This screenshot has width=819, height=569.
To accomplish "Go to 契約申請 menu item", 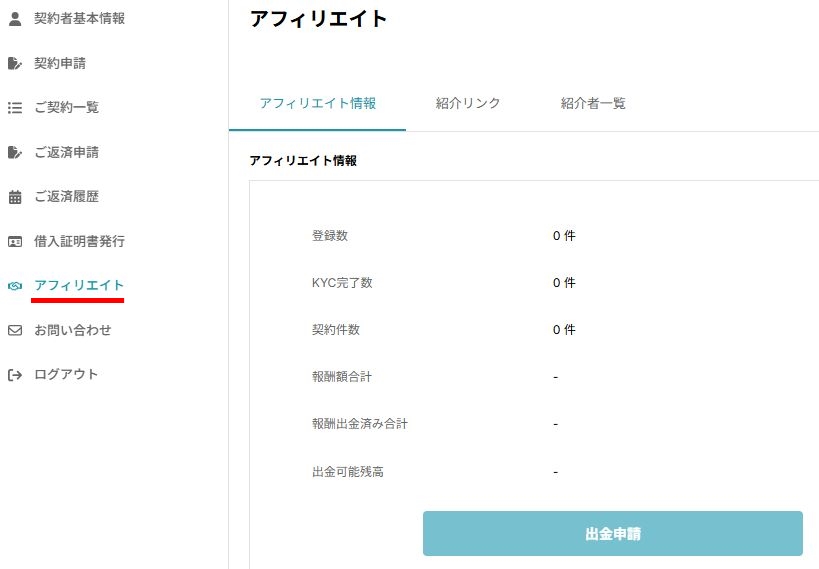I will pyautogui.click(x=60, y=63).
